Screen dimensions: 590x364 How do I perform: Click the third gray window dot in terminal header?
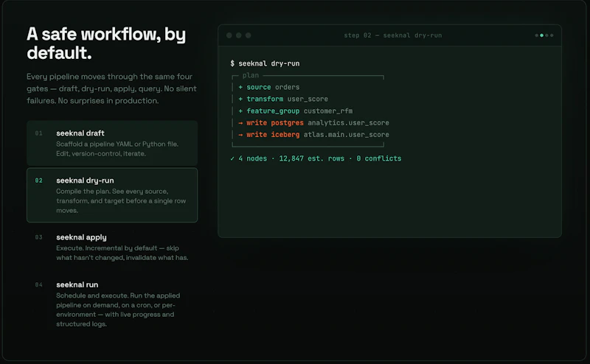[x=249, y=35]
